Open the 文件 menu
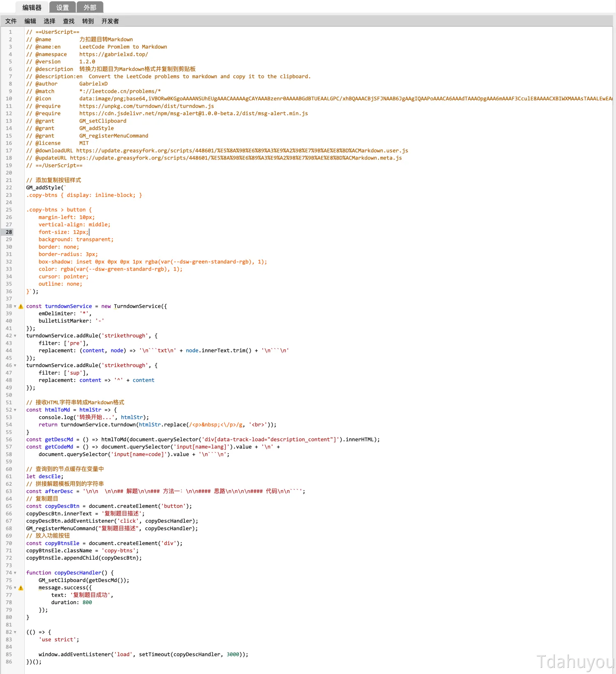The width and height of the screenshot is (616, 674). tap(11, 21)
